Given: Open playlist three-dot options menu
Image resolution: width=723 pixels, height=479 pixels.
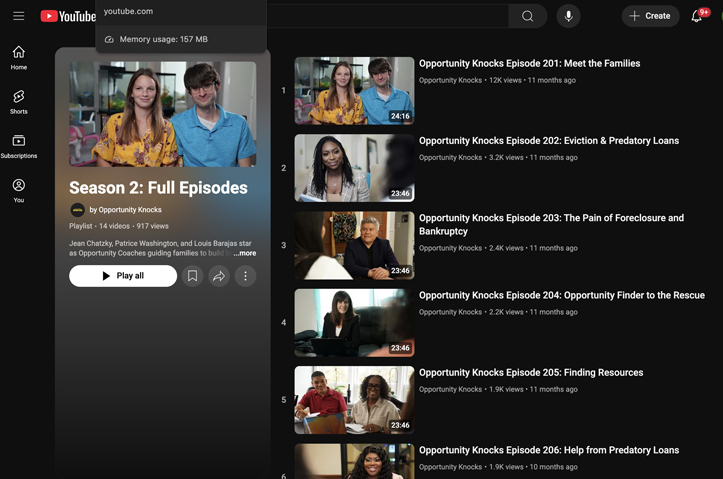Looking at the screenshot, I should point(245,276).
